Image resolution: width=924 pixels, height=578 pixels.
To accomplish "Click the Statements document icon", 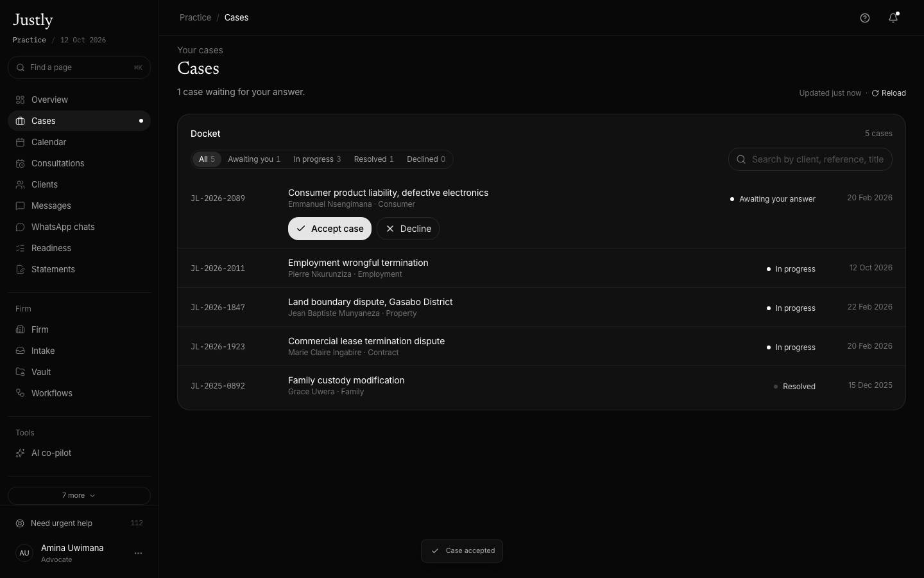I will coord(21,269).
